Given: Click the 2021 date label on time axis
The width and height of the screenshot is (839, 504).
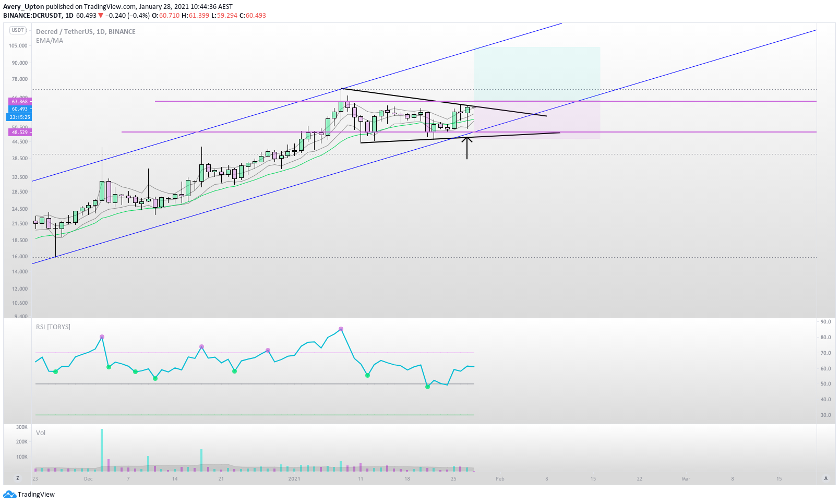Looking at the screenshot, I should [x=294, y=479].
